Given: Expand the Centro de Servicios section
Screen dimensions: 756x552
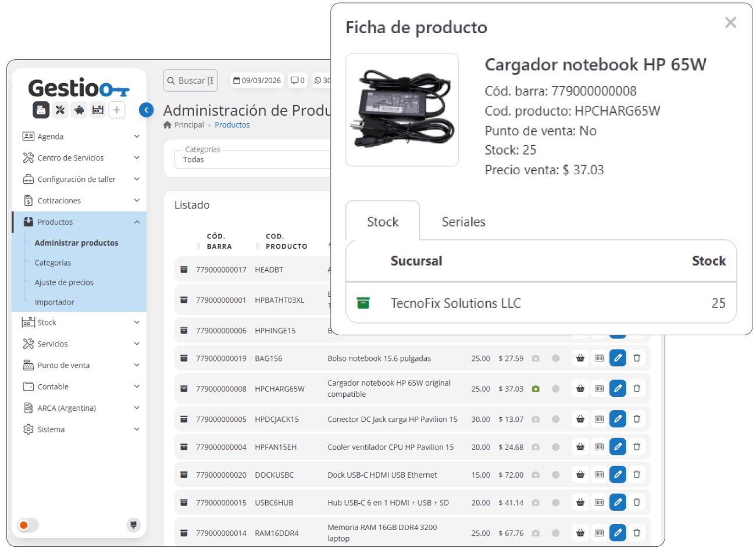Looking at the screenshot, I should click(80, 158).
